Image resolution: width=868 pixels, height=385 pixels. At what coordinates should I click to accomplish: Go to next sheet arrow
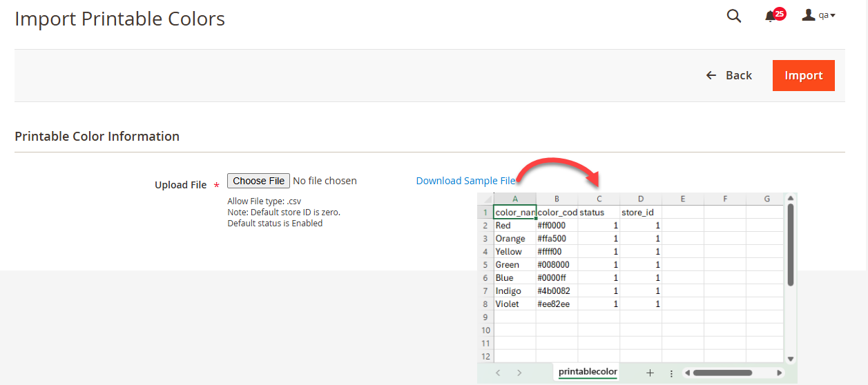coord(519,373)
